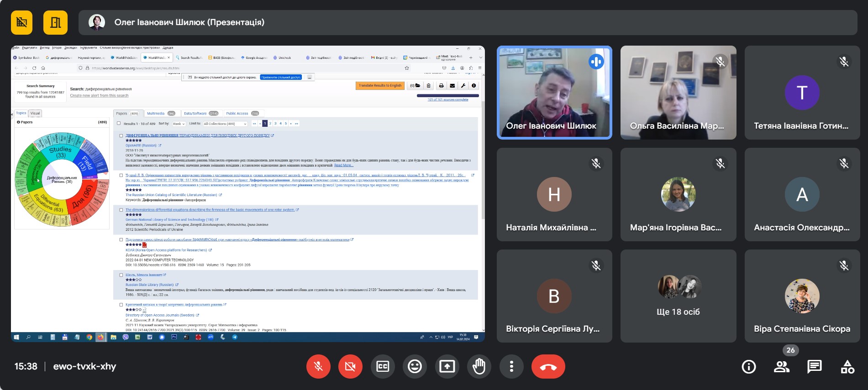Image resolution: width=868 pixels, height=390 pixels.
Task: Click the clipboard icon in the results toolbar
Action: [428, 85]
